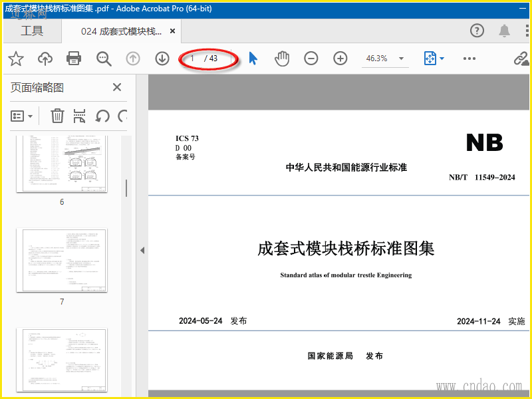Minimize the Acrobat window
The height and width of the screenshot is (399, 532).
[523, 9]
